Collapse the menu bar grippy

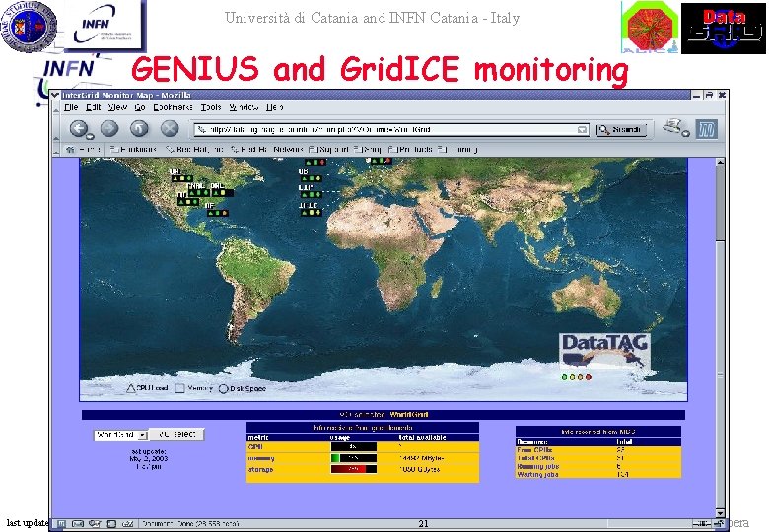click(56, 107)
